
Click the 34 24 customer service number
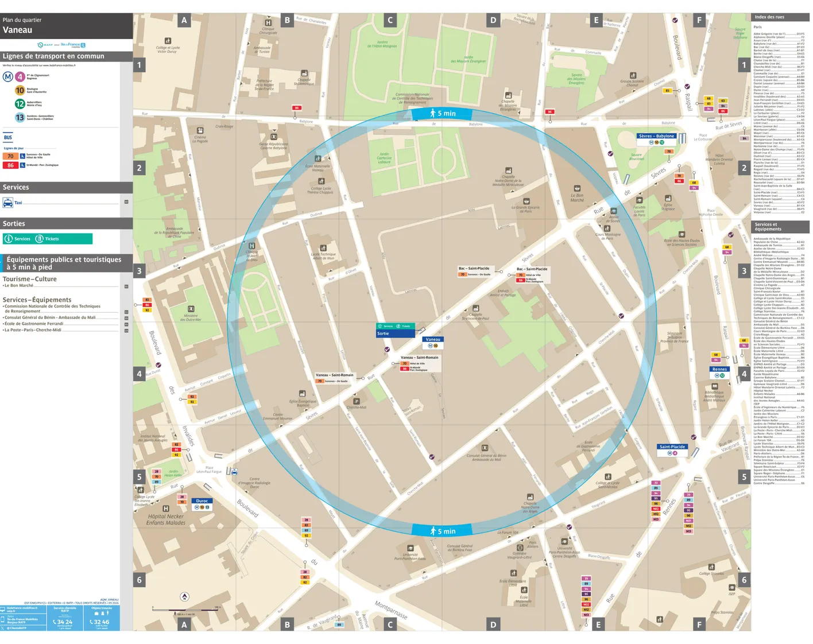coord(63,622)
